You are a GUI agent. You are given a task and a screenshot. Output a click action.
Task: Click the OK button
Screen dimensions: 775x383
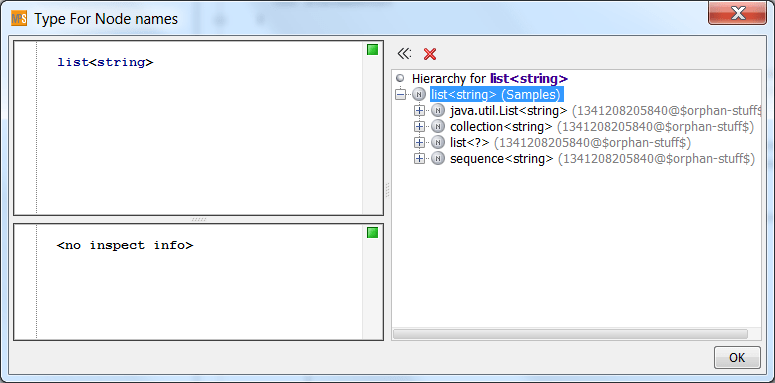pyautogui.click(x=737, y=357)
